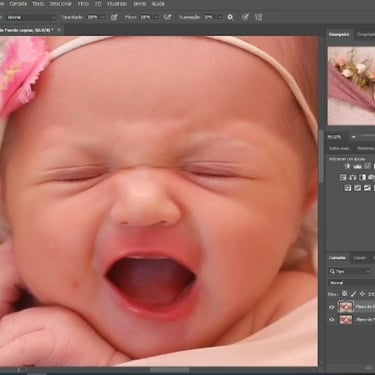Expand the Opacidade value dropdown
The image size is (375, 375).
tap(102, 17)
